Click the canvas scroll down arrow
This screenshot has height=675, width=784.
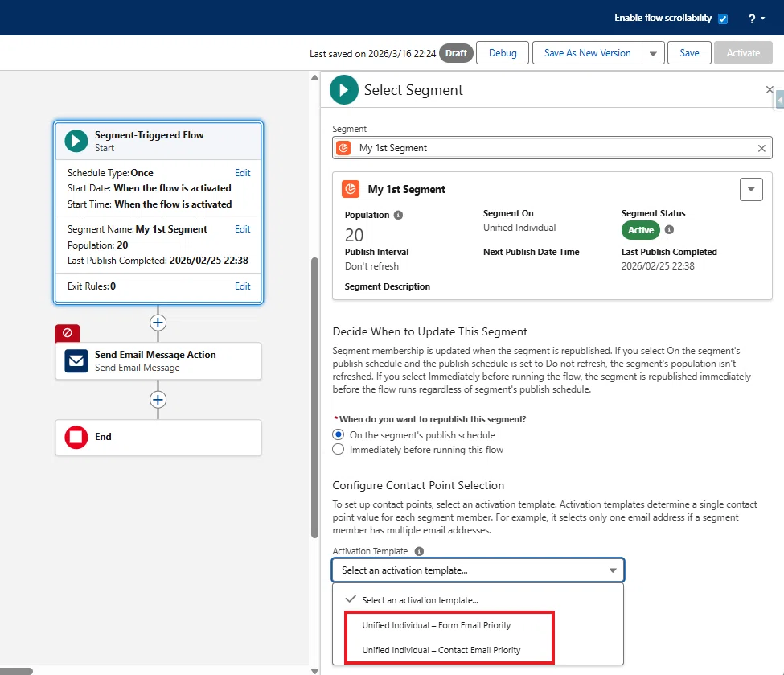pyautogui.click(x=314, y=671)
